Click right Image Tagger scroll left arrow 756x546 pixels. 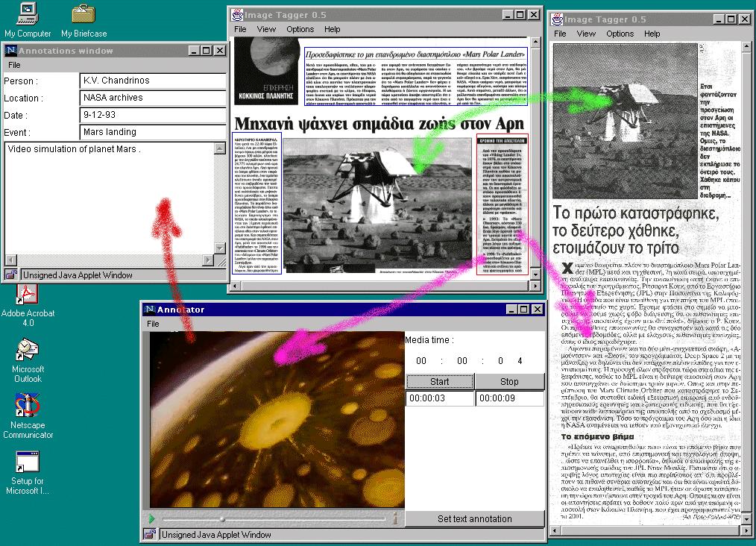555,530
